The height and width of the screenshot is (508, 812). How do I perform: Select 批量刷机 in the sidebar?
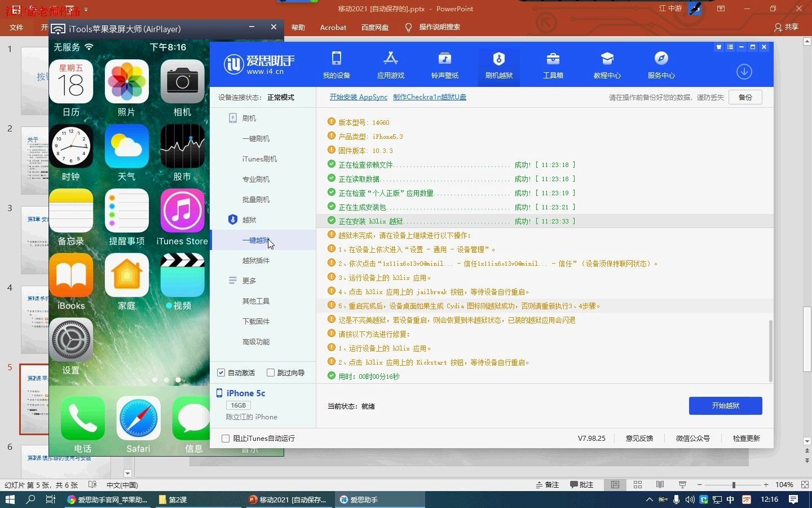[256, 200]
